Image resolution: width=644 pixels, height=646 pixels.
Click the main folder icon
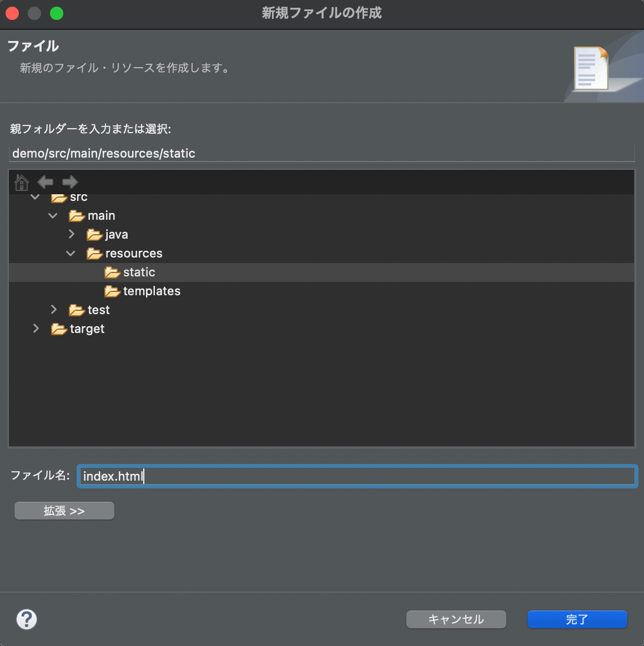click(x=77, y=216)
